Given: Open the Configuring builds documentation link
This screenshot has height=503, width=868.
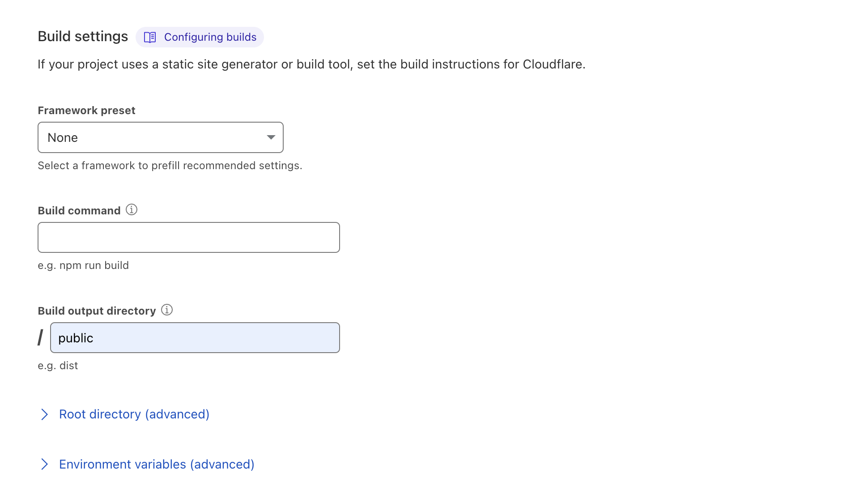Looking at the screenshot, I should [200, 37].
